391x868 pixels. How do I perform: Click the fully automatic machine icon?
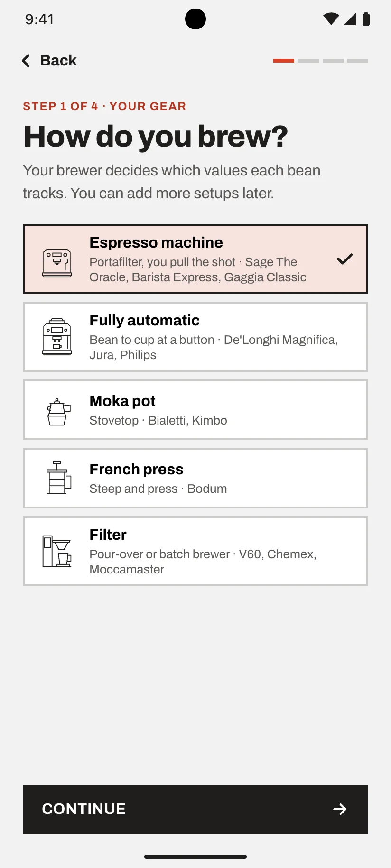click(x=57, y=337)
